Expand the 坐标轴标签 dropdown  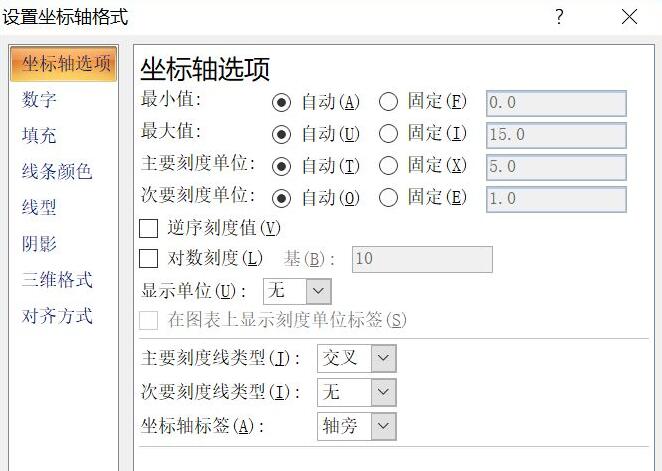click(357, 426)
